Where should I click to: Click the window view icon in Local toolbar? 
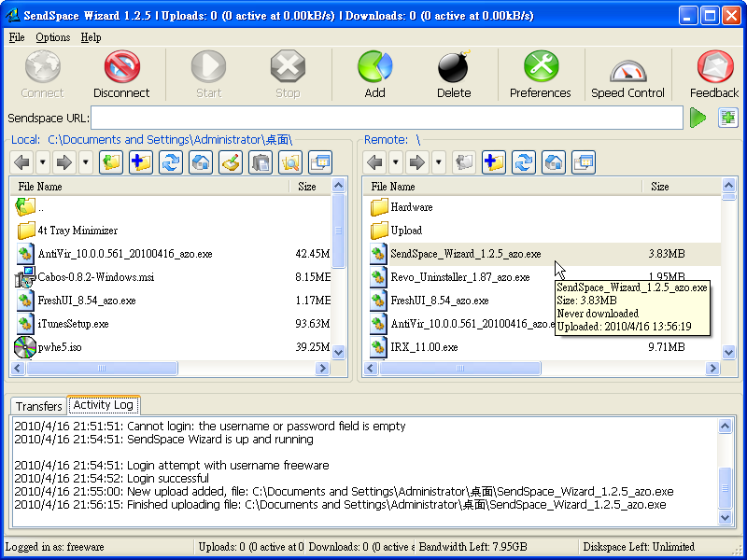click(x=320, y=162)
